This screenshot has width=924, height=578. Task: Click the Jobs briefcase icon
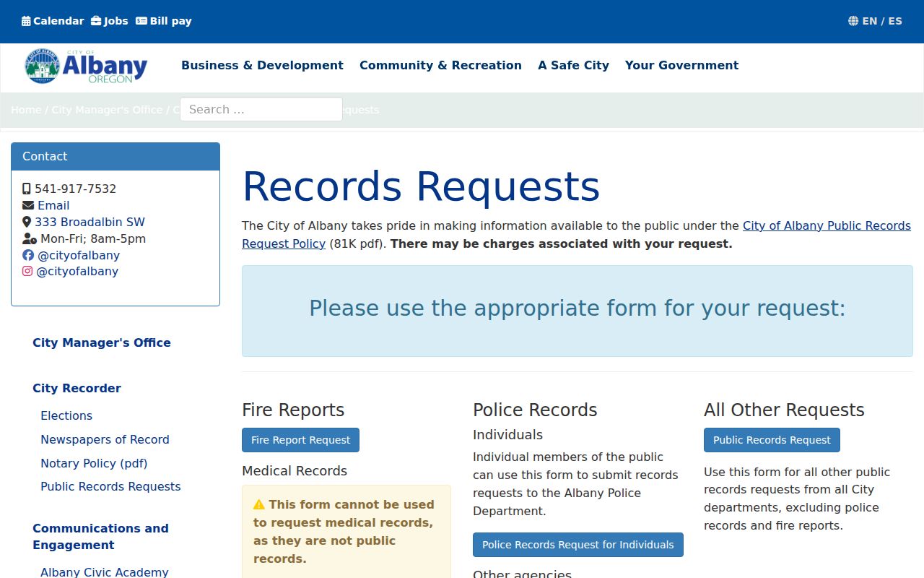pos(96,21)
